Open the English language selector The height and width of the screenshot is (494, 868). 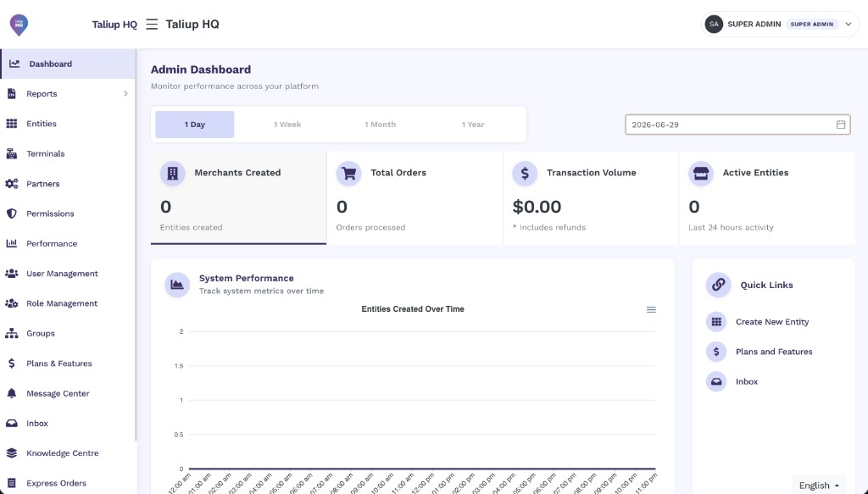point(819,486)
